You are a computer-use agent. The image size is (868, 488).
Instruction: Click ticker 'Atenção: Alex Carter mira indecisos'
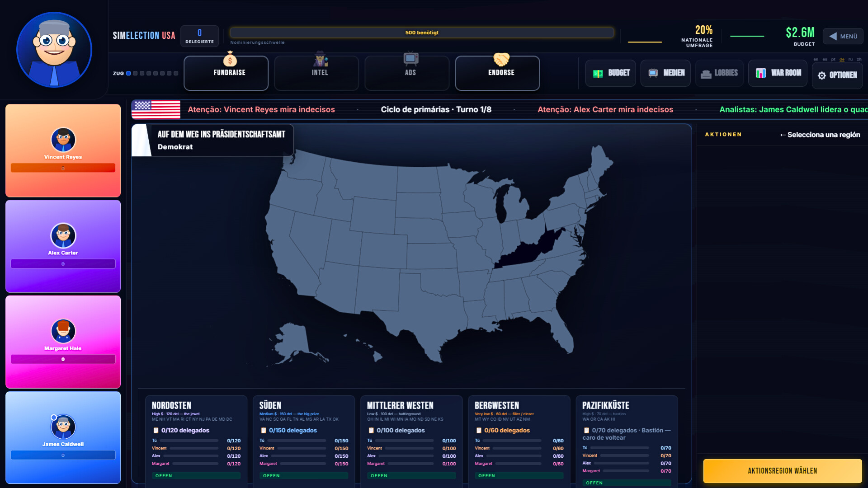click(x=605, y=110)
